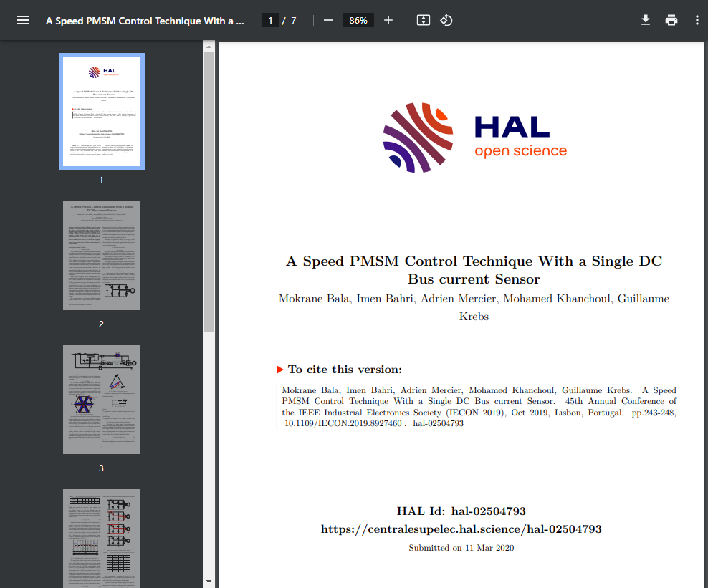Screen dimensions: 708x588
Task: Toggle the sidebar hamburger menu
Action: 23,20
